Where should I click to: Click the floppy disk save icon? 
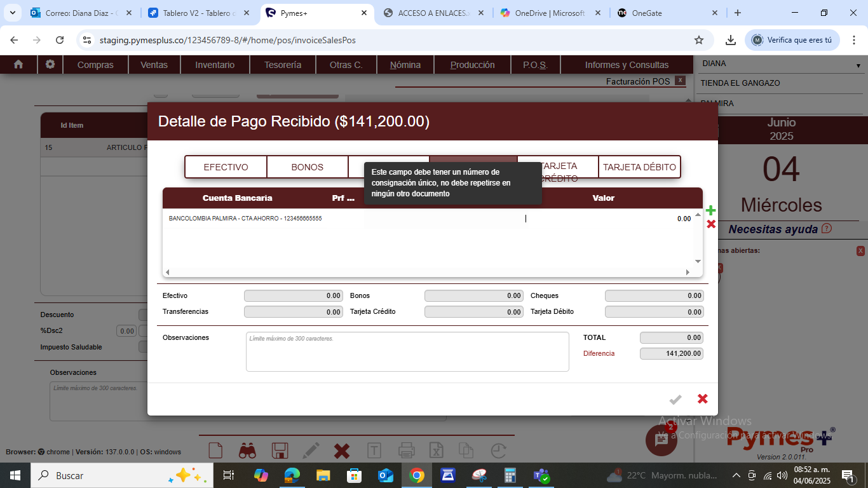[280, 451]
